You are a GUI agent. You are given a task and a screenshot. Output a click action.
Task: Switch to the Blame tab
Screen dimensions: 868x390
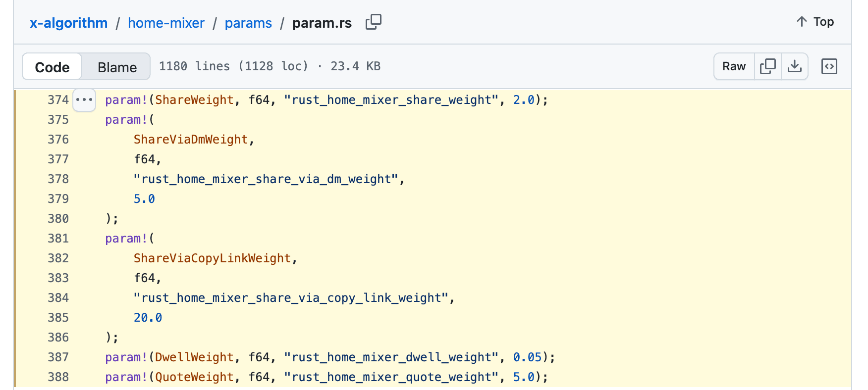[x=117, y=67]
